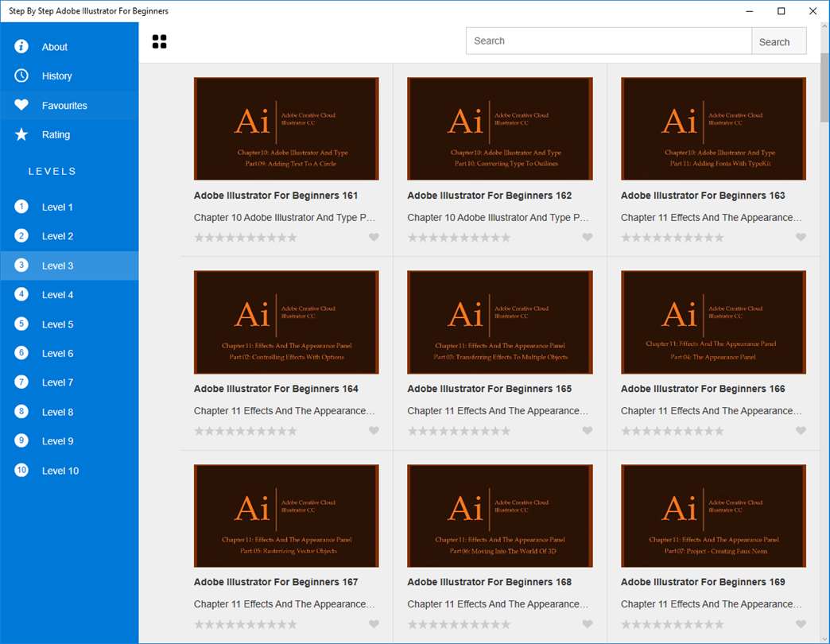Favourite Adobe Illustrator For Beginners 164 heart
Image resolution: width=830 pixels, height=644 pixels.
coord(374,431)
